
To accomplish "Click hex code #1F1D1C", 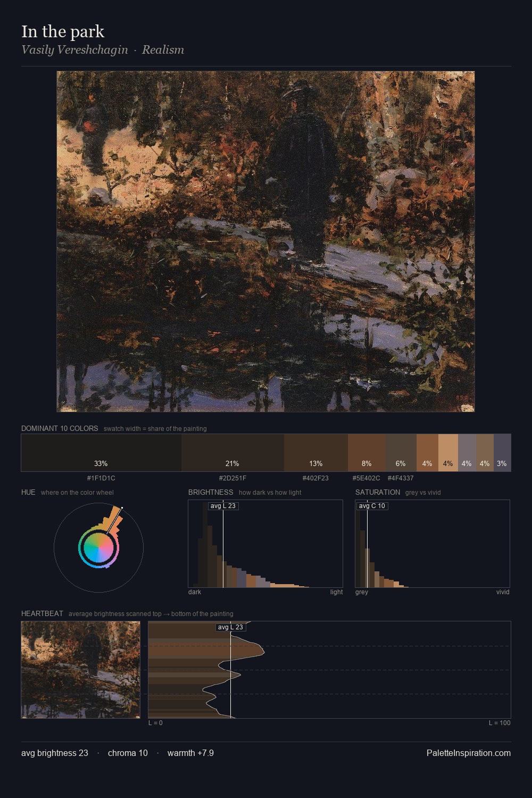I will point(101,478).
